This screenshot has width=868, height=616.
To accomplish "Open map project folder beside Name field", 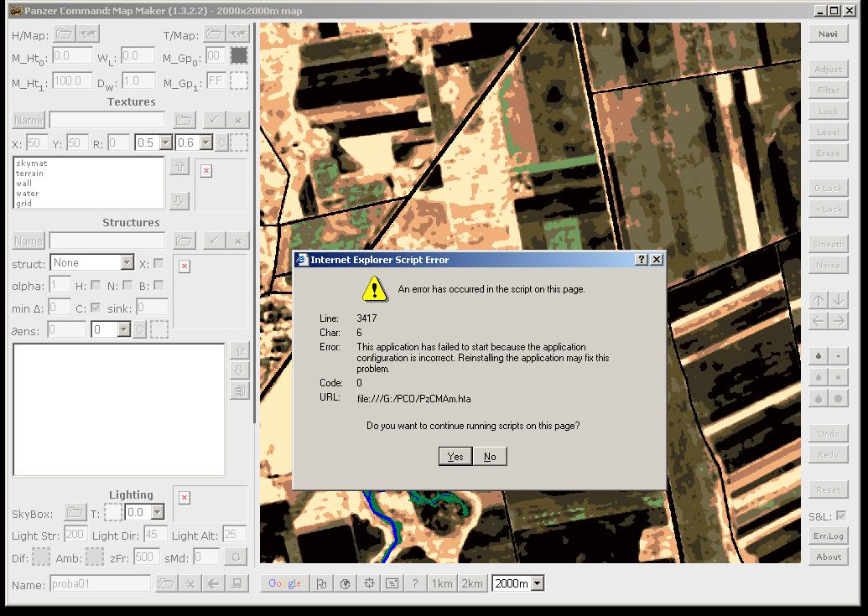I will coord(166,583).
